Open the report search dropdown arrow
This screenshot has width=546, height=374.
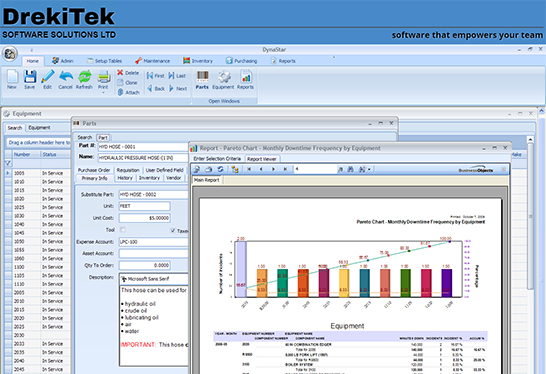pos(369,169)
